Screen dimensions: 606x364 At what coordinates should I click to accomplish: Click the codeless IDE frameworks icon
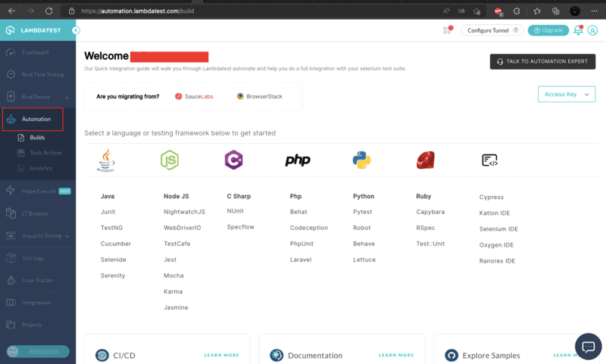pos(489,160)
